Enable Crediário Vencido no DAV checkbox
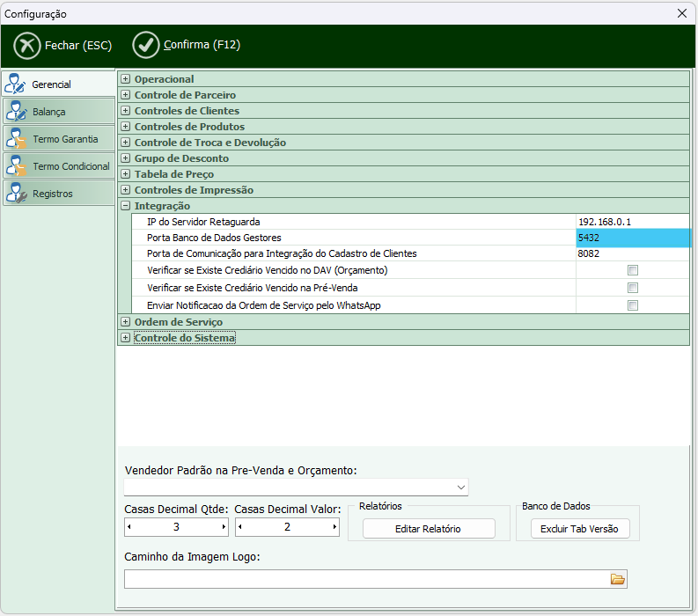 (x=632, y=270)
